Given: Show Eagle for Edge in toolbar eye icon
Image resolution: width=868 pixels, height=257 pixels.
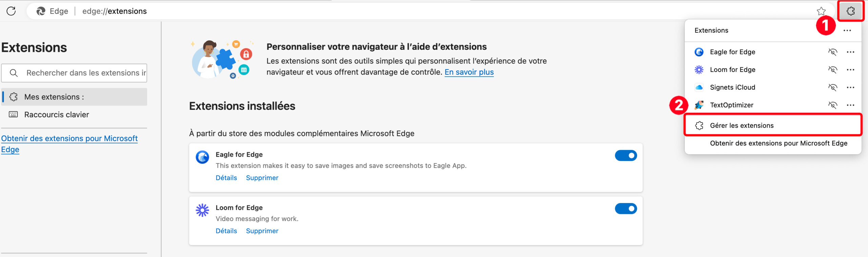Looking at the screenshot, I should click(x=832, y=52).
